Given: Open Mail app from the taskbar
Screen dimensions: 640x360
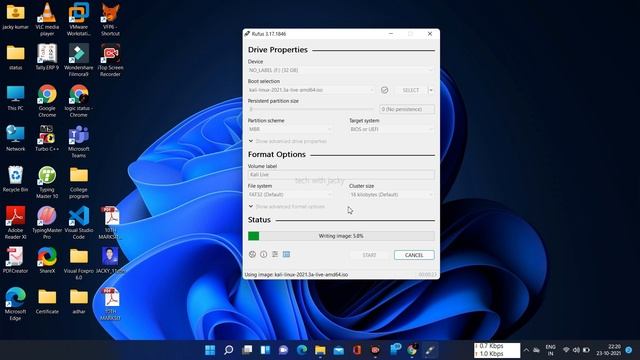Looking at the screenshot, I should [339, 350].
